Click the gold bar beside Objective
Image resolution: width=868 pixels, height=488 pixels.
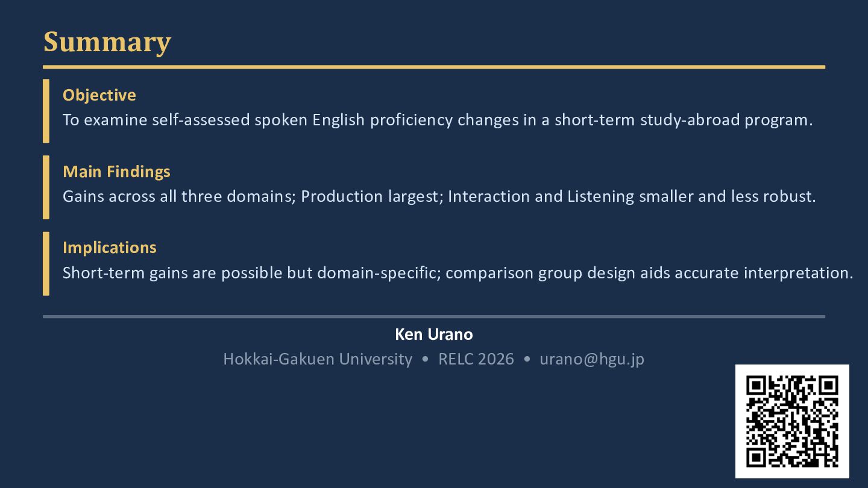point(46,111)
